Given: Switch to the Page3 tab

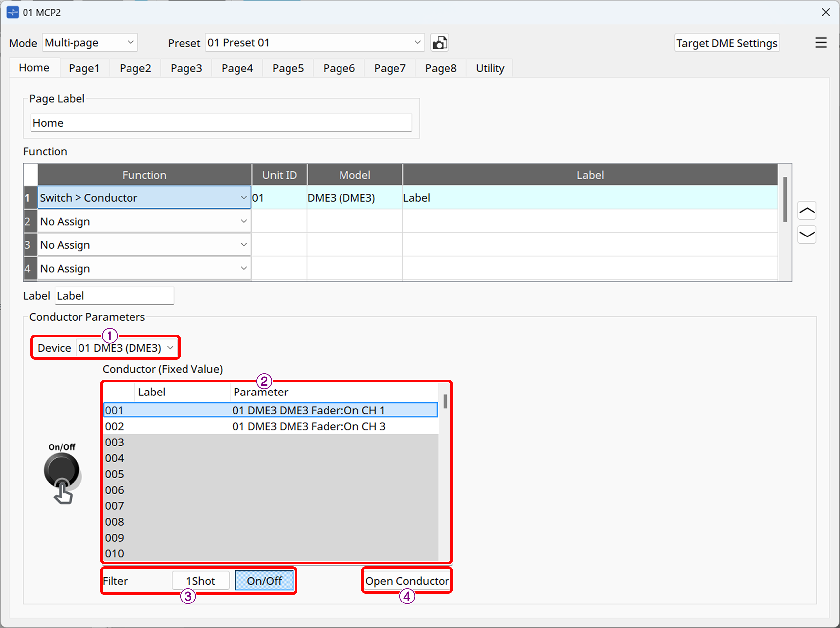Looking at the screenshot, I should click(186, 68).
